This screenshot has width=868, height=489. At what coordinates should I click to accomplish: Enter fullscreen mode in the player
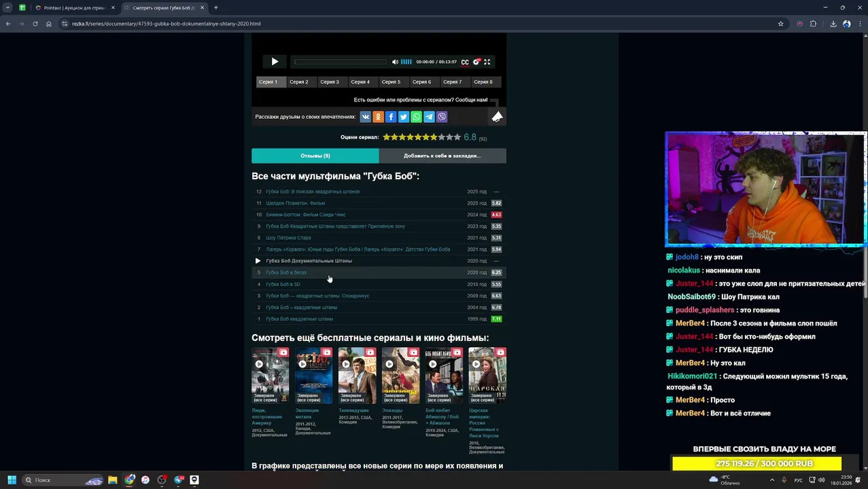click(487, 62)
